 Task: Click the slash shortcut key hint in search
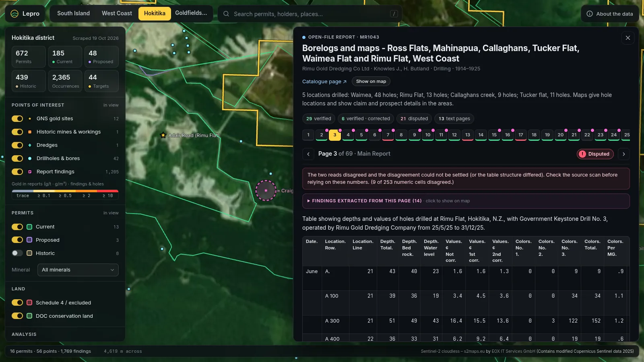tap(394, 14)
